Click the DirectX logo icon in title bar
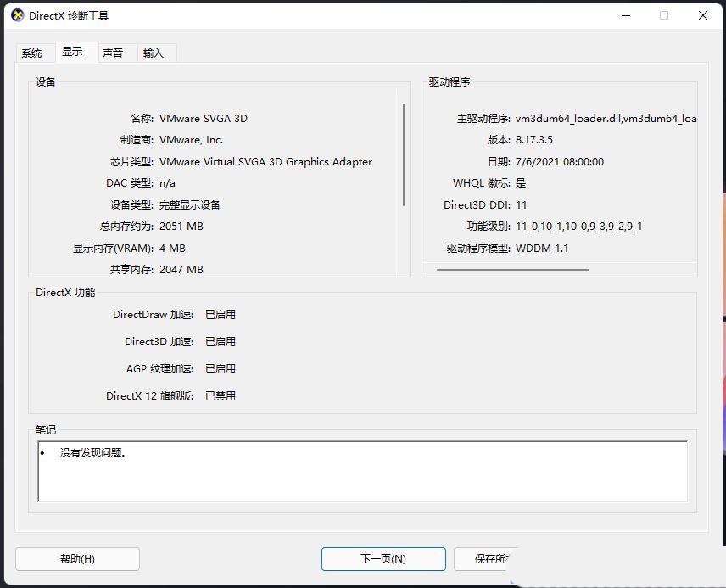Viewport: 726px width, 588px height. pos(17,15)
